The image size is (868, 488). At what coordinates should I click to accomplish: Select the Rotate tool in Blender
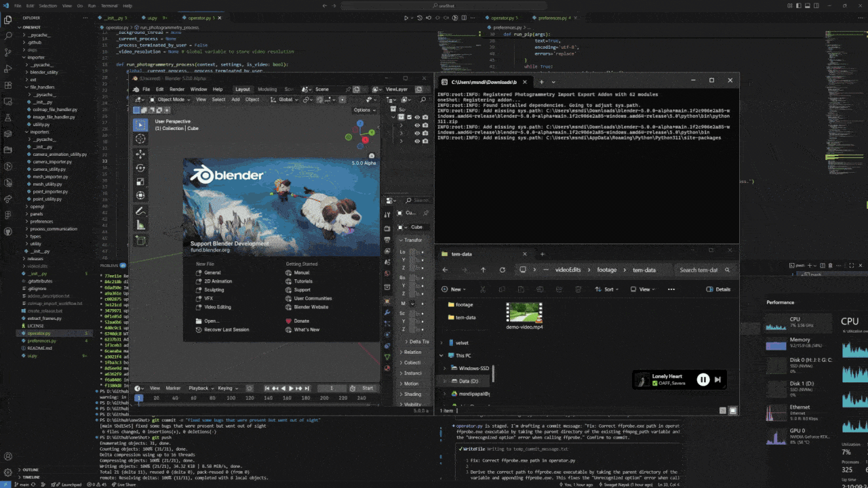tap(140, 168)
